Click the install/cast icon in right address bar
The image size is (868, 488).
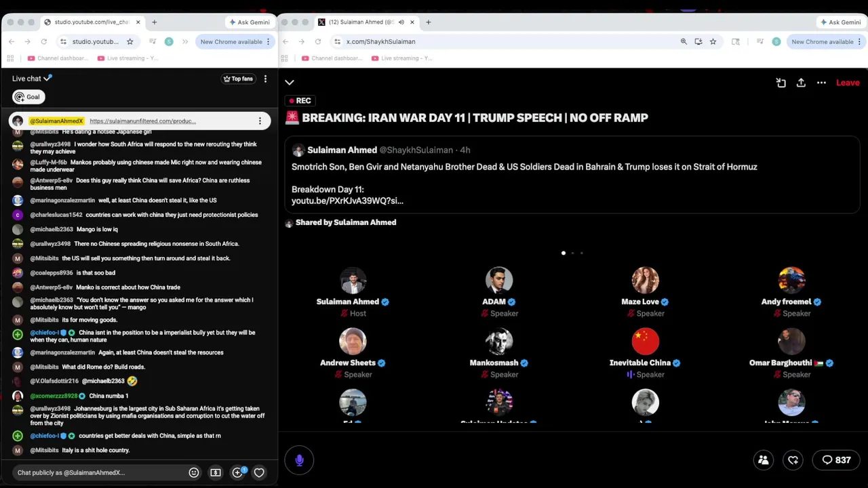[698, 42]
